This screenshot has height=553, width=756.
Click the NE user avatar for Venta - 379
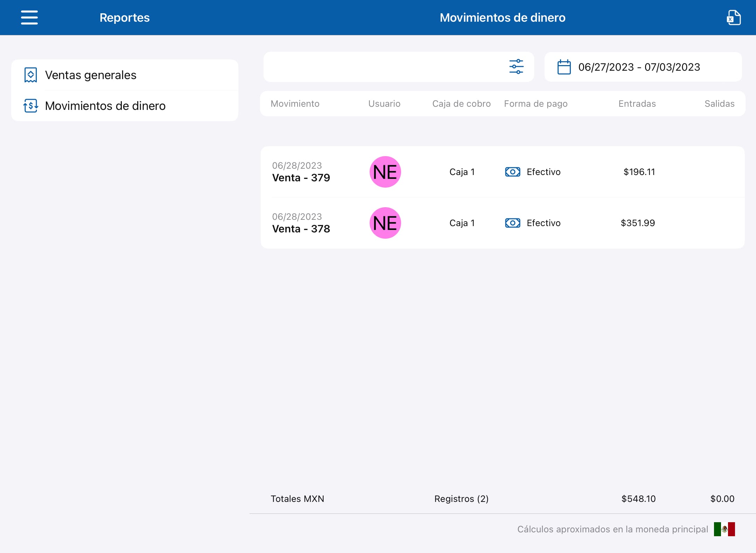385,172
